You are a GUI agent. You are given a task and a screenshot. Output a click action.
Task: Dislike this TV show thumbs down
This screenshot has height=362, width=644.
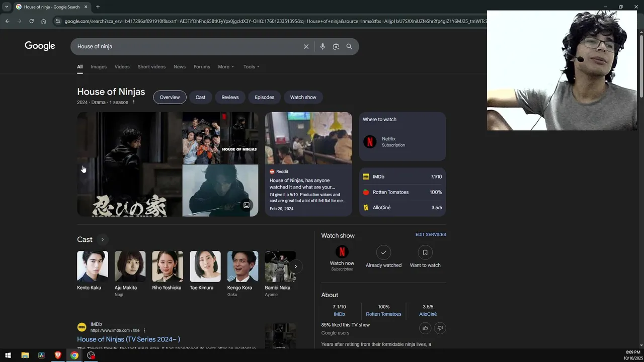[440, 328]
